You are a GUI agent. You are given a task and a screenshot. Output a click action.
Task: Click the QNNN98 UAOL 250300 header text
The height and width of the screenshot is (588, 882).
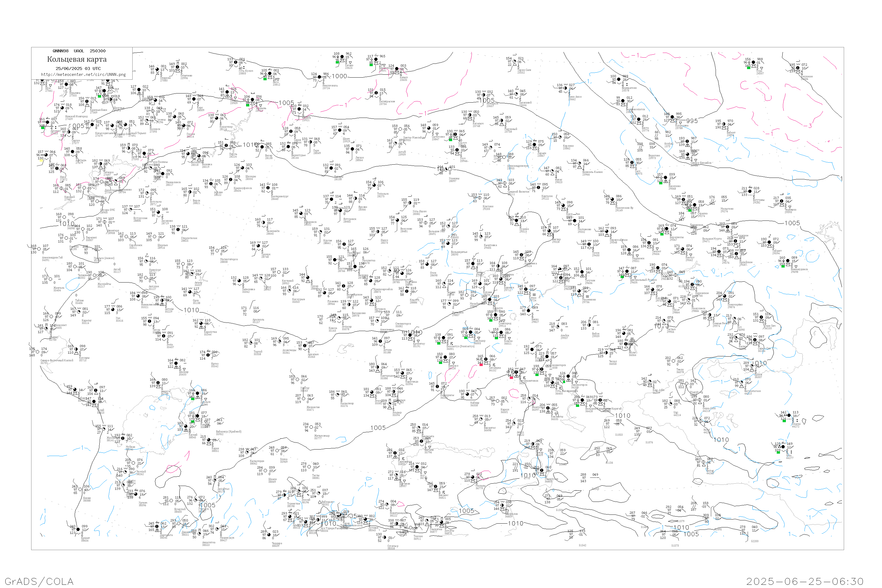(79, 51)
